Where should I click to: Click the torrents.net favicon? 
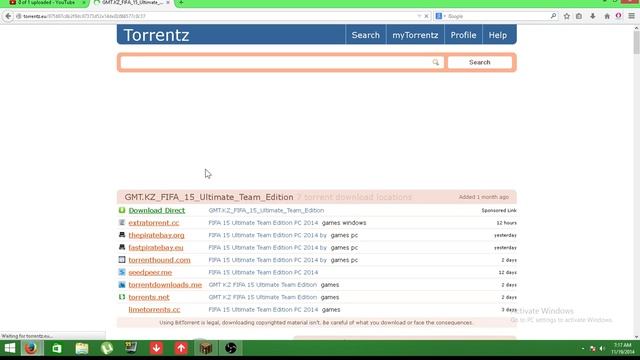tap(122, 297)
